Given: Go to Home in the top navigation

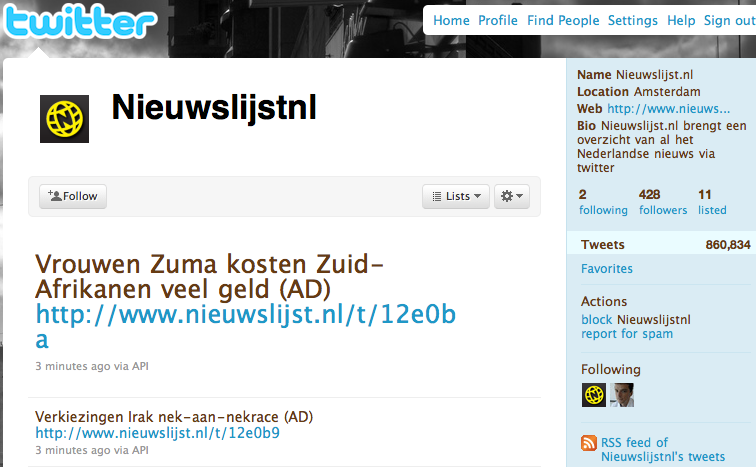Looking at the screenshot, I should 451,20.
